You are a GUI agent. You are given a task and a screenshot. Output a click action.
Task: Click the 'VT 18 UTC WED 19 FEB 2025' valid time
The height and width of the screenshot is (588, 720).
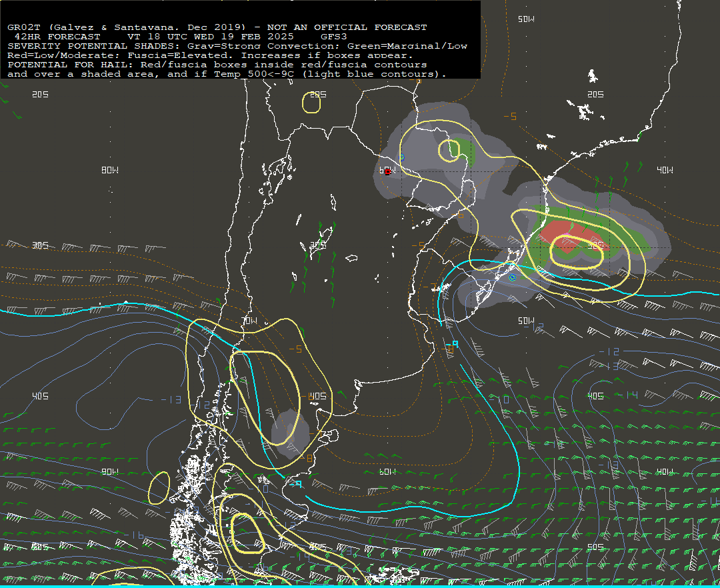click(x=210, y=37)
